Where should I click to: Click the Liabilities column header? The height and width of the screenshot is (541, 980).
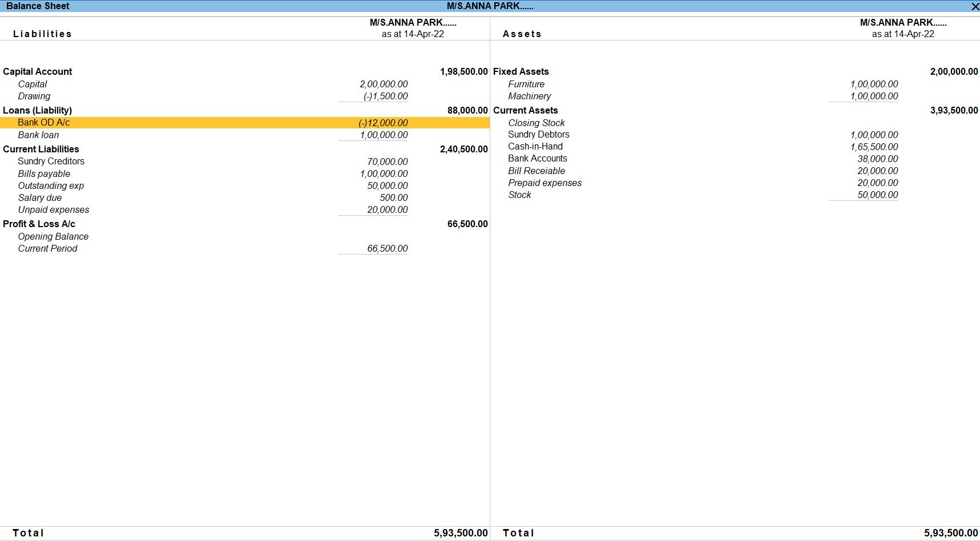click(42, 34)
